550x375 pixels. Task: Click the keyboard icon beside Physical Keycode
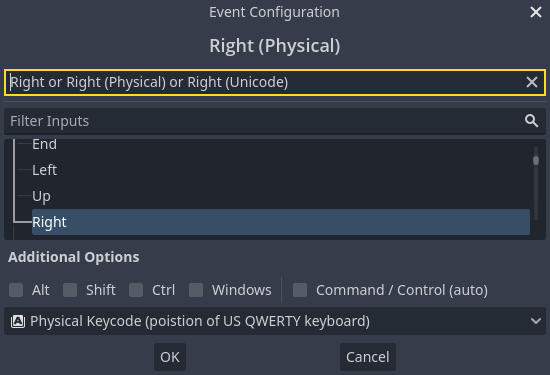pyautogui.click(x=18, y=321)
